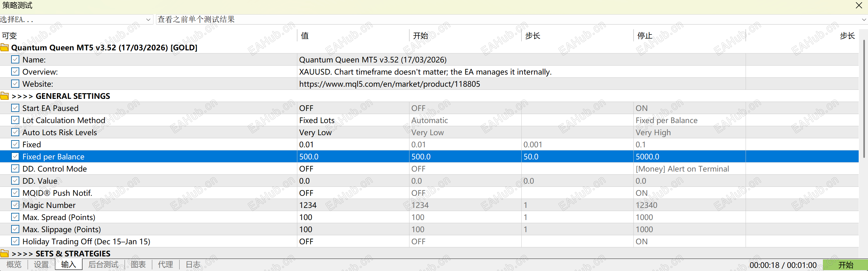Click the 值 column header
This screenshot has height=271, width=868.
coord(353,36)
